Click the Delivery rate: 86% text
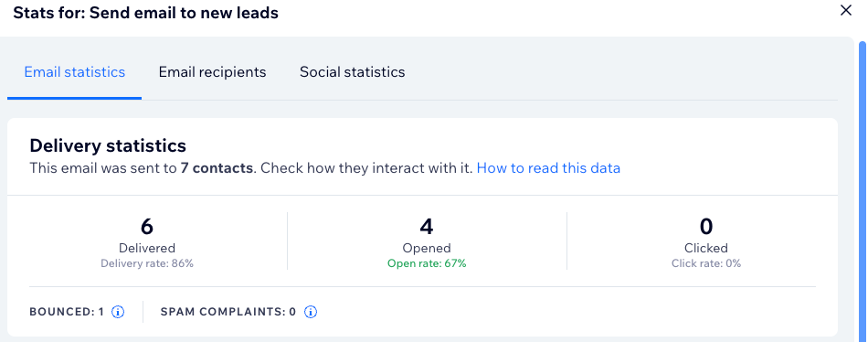The width and height of the screenshot is (868, 342). click(x=147, y=264)
